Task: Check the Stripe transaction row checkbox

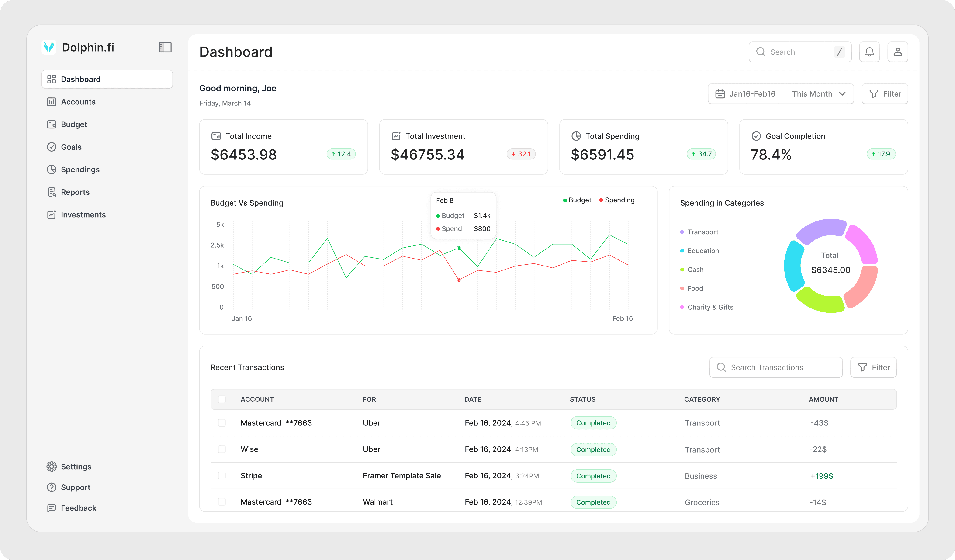Action: pyautogui.click(x=222, y=476)
